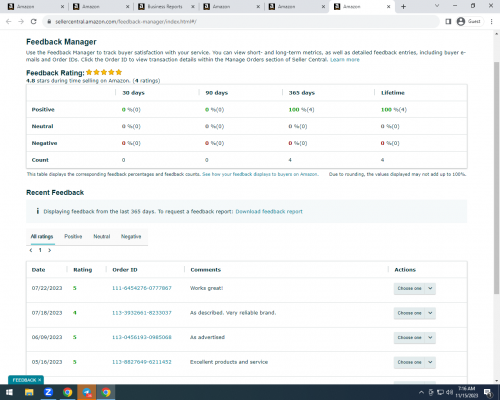The height and width of the screenshot is (400, 500).
Task: Open Choose one dropdown for 06/09/2023 feedback
Action: coord(414,338)
